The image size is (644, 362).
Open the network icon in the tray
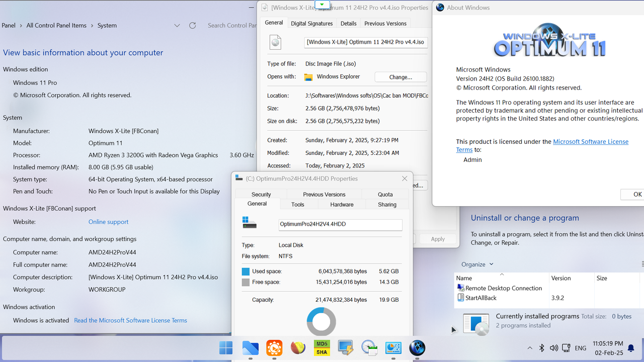click(x=566, y=347)
